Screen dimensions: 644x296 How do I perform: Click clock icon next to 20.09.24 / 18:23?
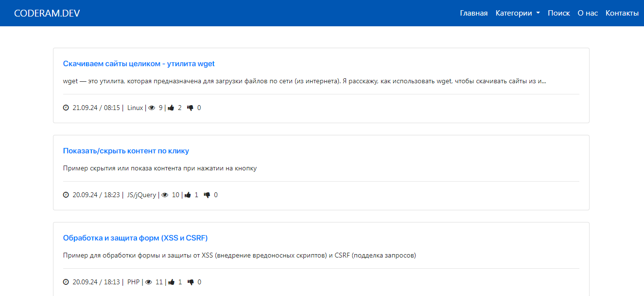pos(66,195)
